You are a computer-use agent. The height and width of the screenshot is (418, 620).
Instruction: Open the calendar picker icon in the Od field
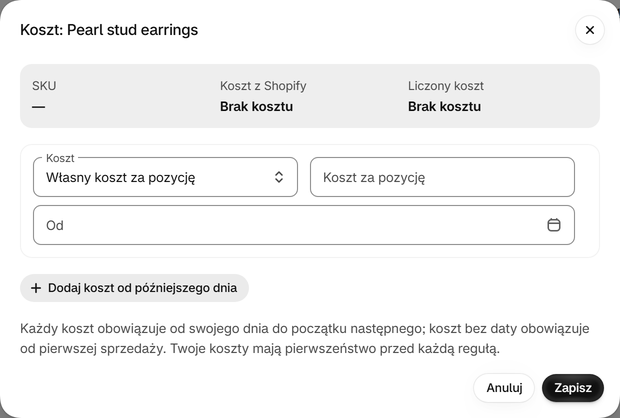point(554,225)
